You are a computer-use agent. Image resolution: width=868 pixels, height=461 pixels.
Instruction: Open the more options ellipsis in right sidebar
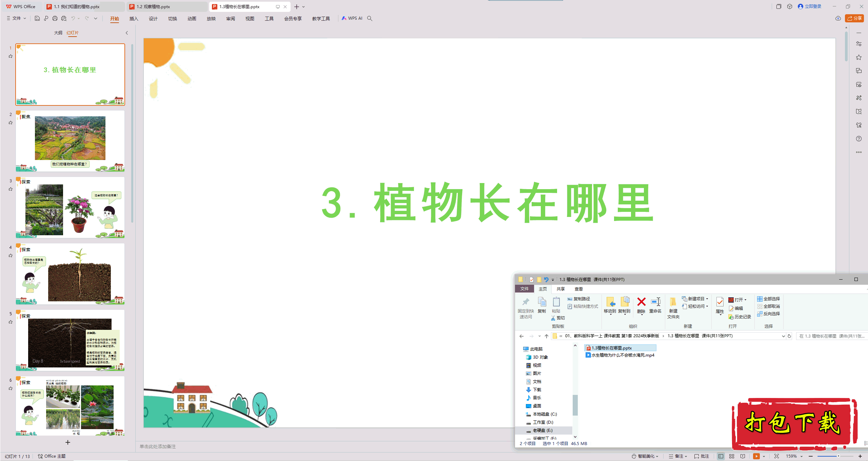click(859, 152)
